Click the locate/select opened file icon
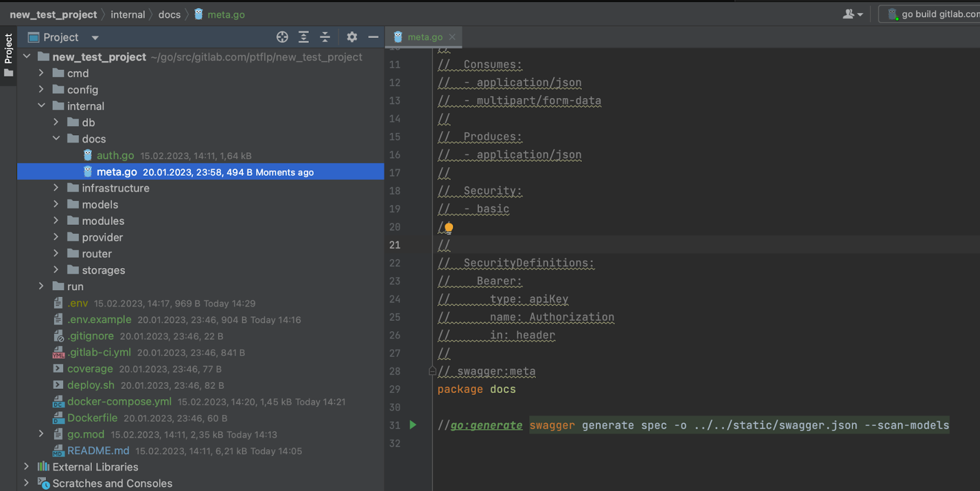Viewport: 980px width, 491px height. tap(282, 37)
